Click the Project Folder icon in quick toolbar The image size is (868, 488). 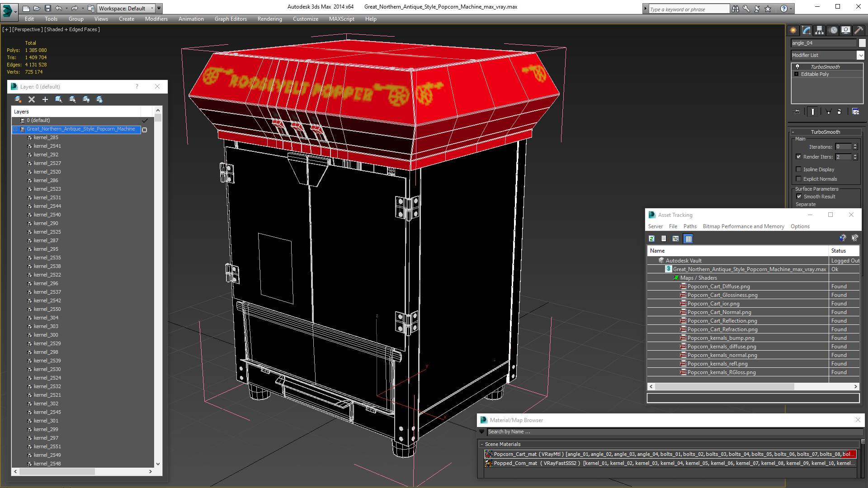91,8
